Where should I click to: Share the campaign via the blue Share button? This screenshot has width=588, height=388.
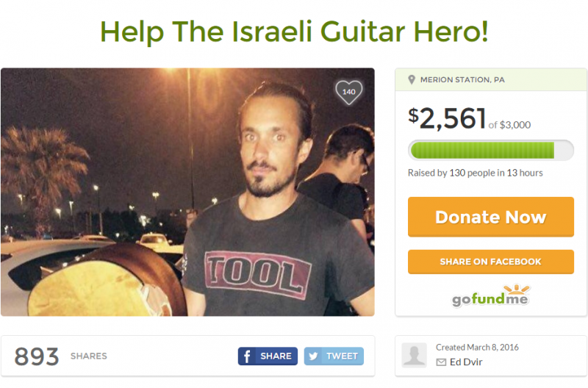[268, 356]
